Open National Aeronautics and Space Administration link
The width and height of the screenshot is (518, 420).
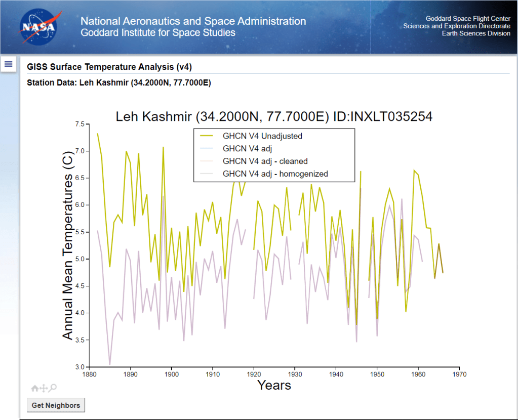pos(193,21)
